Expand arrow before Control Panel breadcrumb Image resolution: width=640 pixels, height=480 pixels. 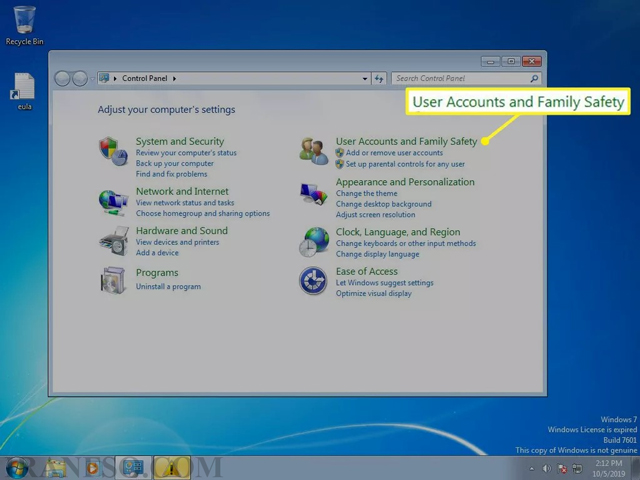(115, 78)
